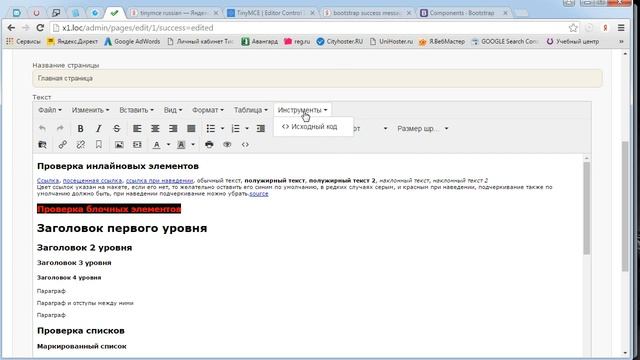Insert media using the video icon
This screenshot has width=640, height=360.
tap(137, 144)
